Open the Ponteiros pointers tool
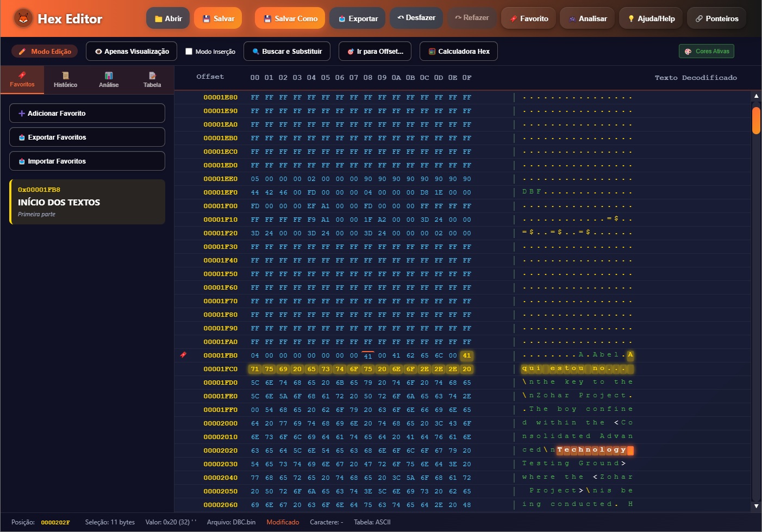The width and height of the screenshot is (762, 532). tap(716, 18)
